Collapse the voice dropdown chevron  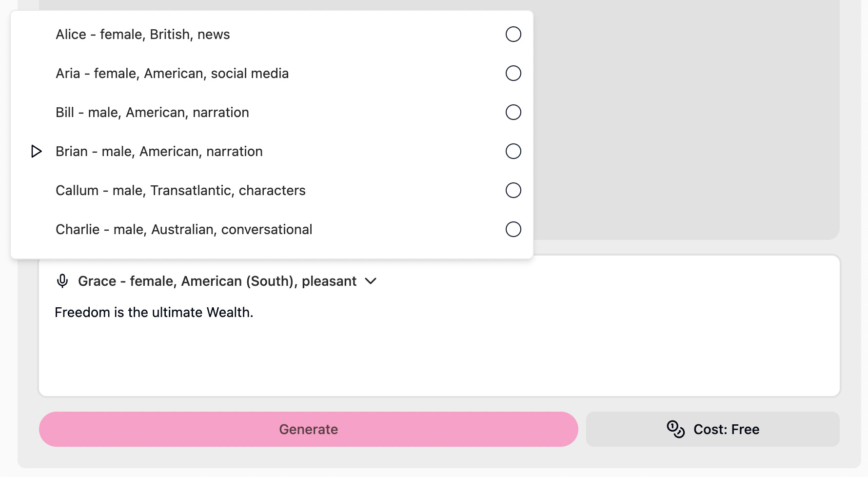point(371,281)
